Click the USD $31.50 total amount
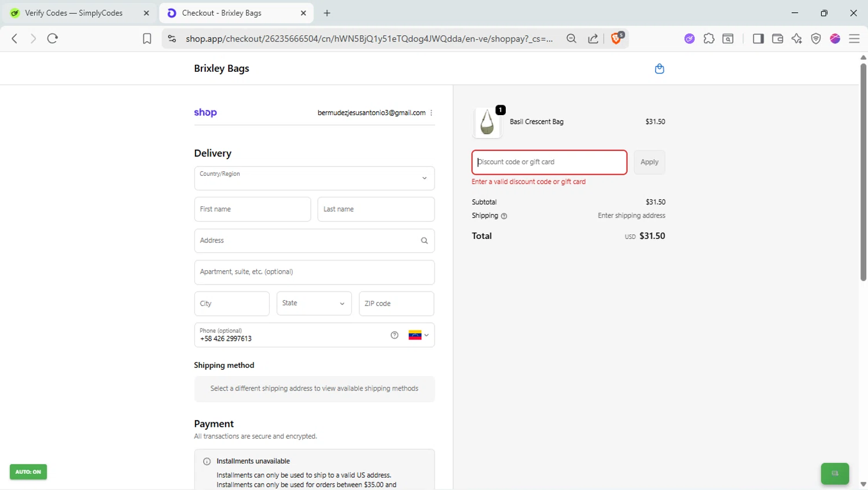The image size is (868, 490). click(645, 236)
